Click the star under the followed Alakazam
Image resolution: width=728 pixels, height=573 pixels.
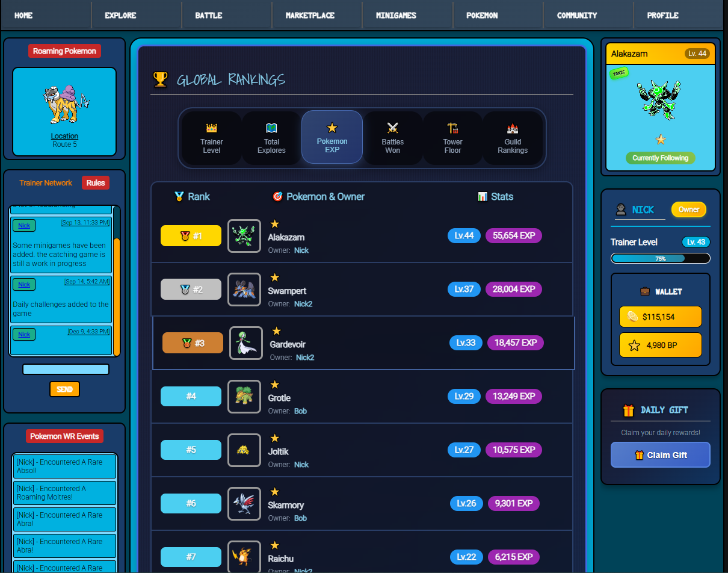(661, 140)
